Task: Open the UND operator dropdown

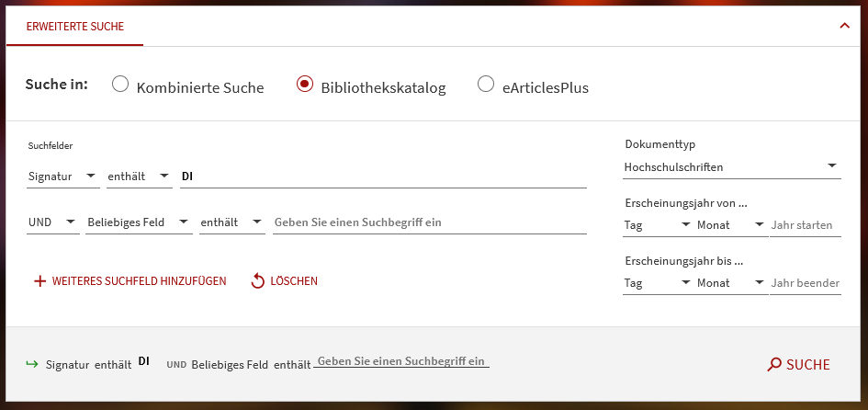Action: tap(52, 222)
